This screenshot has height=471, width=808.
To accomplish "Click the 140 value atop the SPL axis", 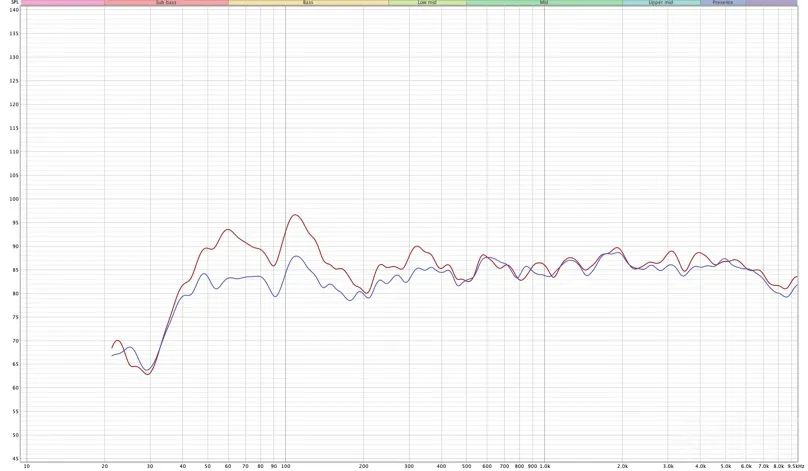I will coord(14,10).
